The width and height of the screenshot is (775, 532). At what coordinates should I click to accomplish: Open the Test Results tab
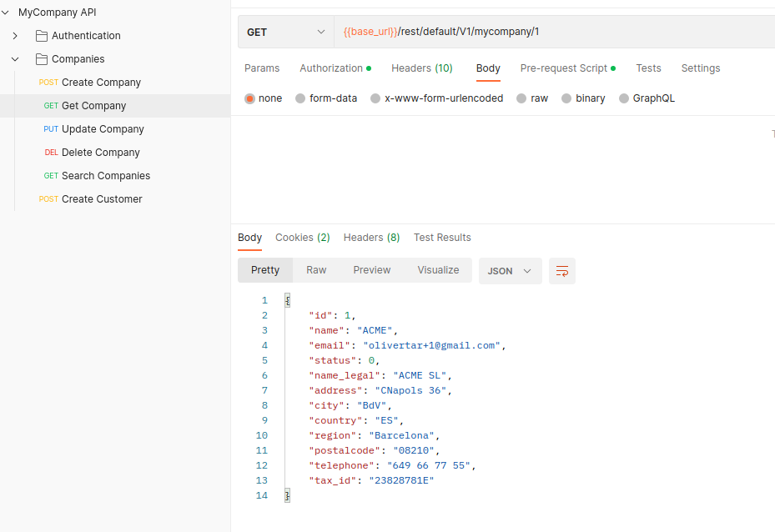pyautogui.click(x=442, y=238)
